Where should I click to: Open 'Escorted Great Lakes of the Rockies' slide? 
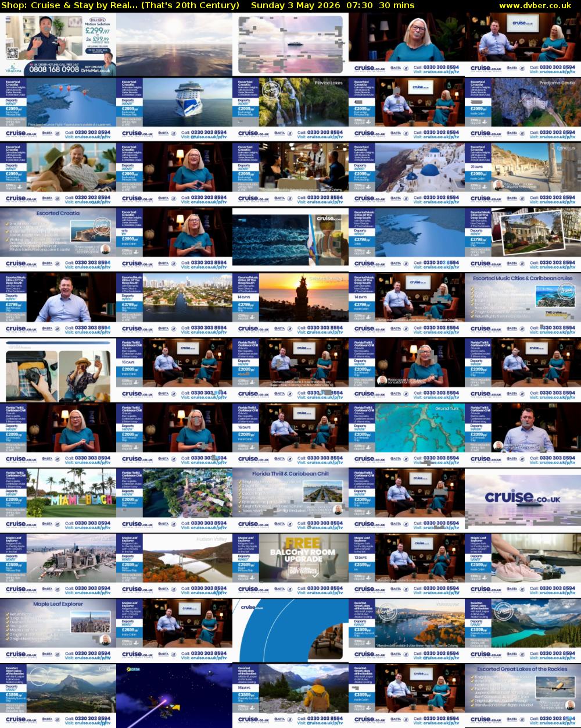pyautogui.click(x=523, y=696)
